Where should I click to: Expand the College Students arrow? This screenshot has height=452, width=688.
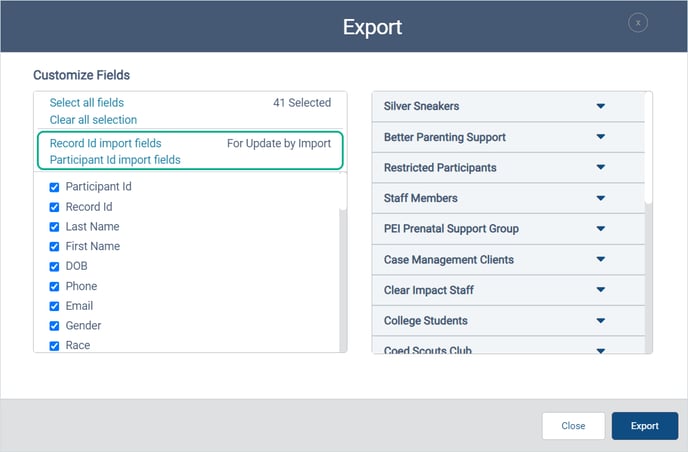(x=601, y=320)
